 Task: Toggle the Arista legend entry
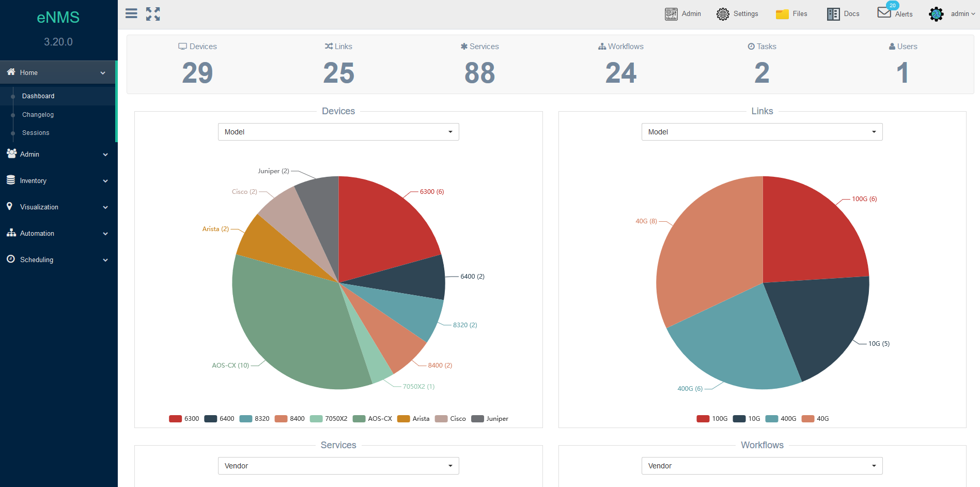tap(413, 419)
